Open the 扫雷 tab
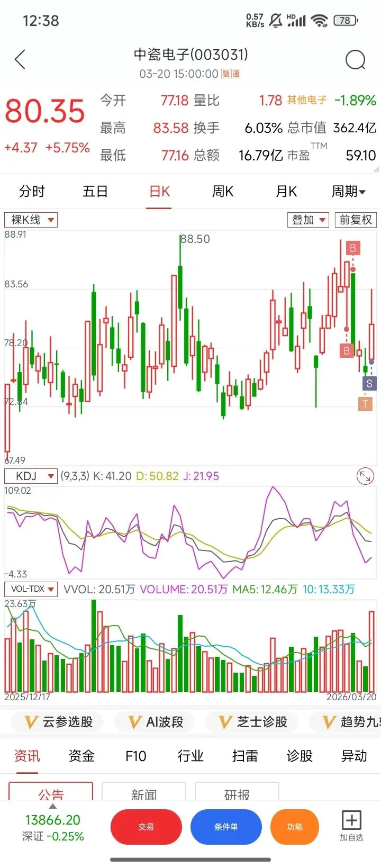The image size is (381, 868). tap(245, 756)
